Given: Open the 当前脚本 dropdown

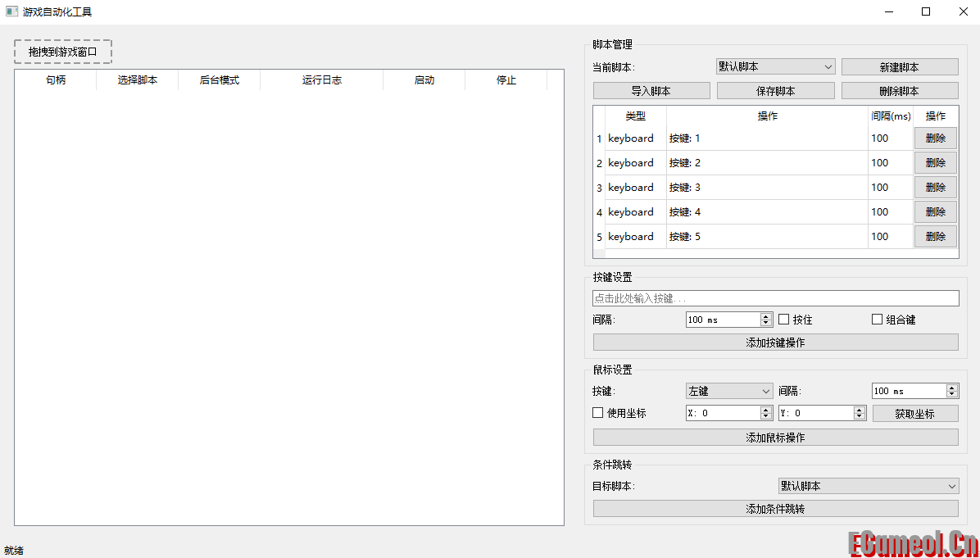Looking at the screenshot, I should pyautogui.click(x=775, y=66).
